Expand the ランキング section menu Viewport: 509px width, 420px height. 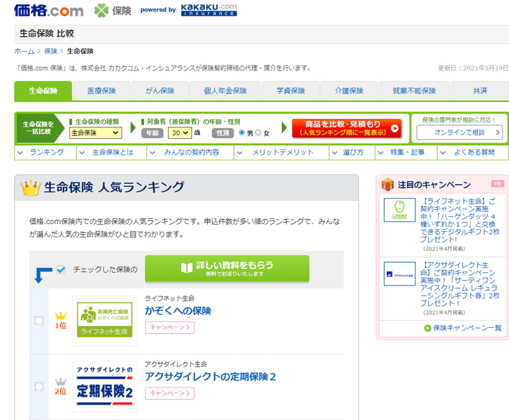click(x=45, y=152)
